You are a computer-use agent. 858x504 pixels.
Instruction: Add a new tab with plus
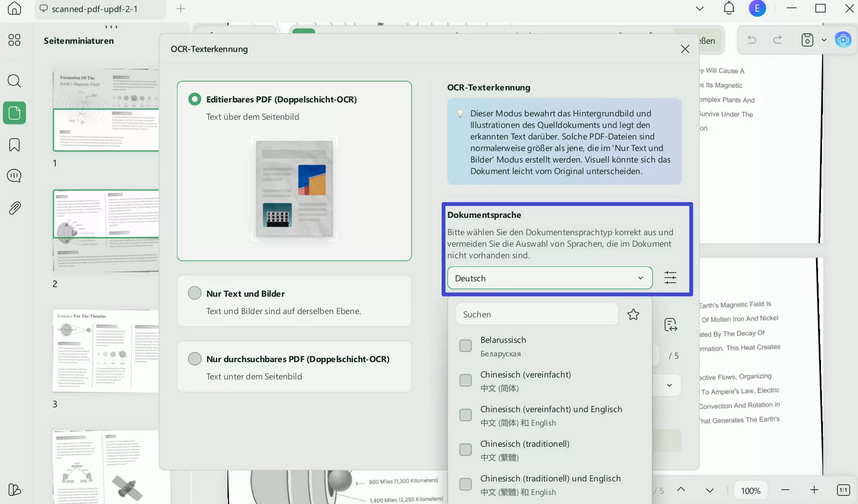coord(181,8)
